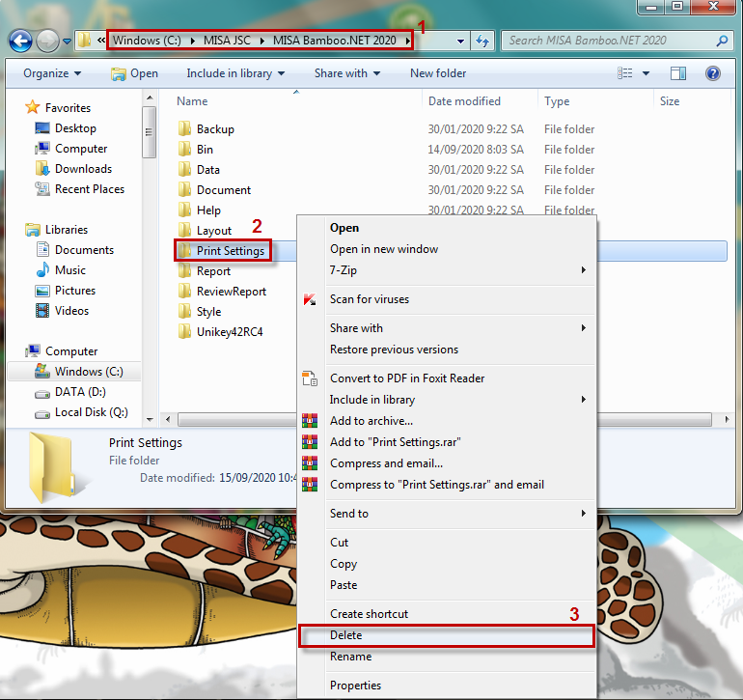Toggle the preview pane icon
743x700 pixels.
pyautogui.click(x=678, y=73)
